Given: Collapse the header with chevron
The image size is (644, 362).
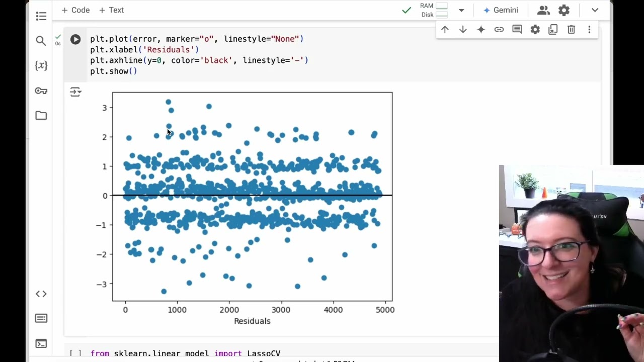Looking at the screenshot, I should click(595, 10).
